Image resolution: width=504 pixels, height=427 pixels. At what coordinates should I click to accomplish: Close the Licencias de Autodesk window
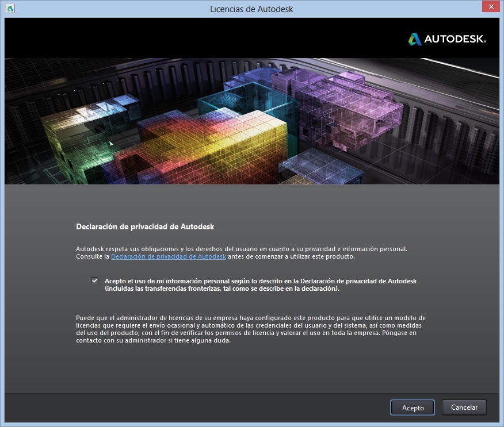pyautogui.click(x=491, y=6)
